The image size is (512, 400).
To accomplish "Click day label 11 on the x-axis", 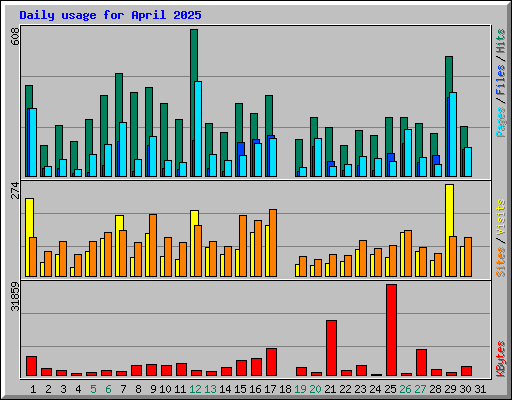I will 180,389.
